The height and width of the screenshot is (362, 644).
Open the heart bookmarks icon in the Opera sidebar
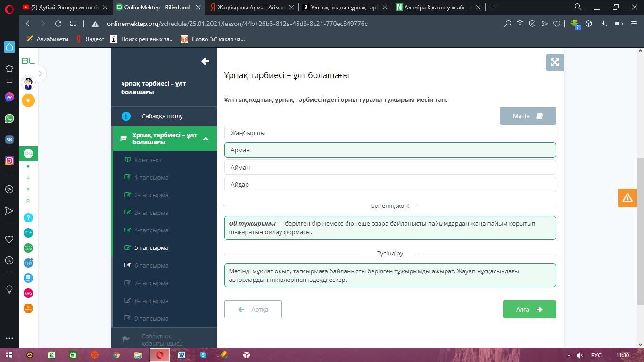(x=9, y=239)
